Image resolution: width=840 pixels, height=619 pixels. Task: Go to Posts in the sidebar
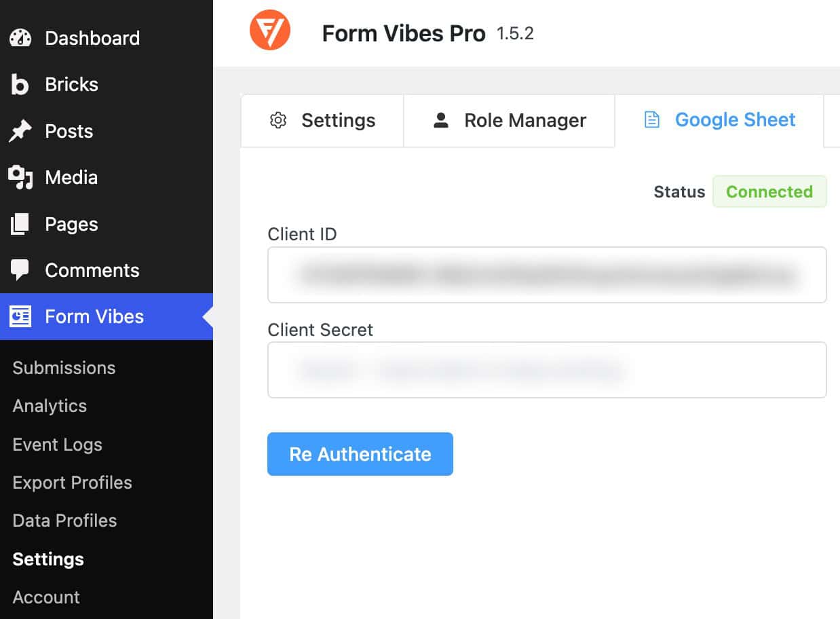coord(107,131)
